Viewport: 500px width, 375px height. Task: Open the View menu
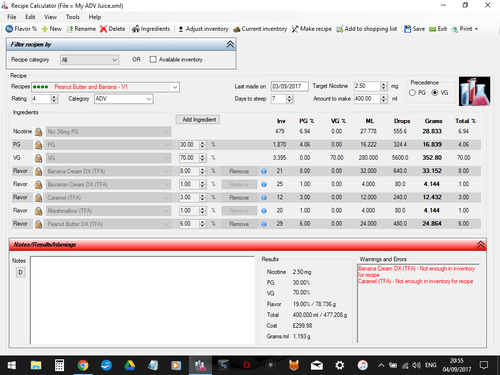[50, 17]
